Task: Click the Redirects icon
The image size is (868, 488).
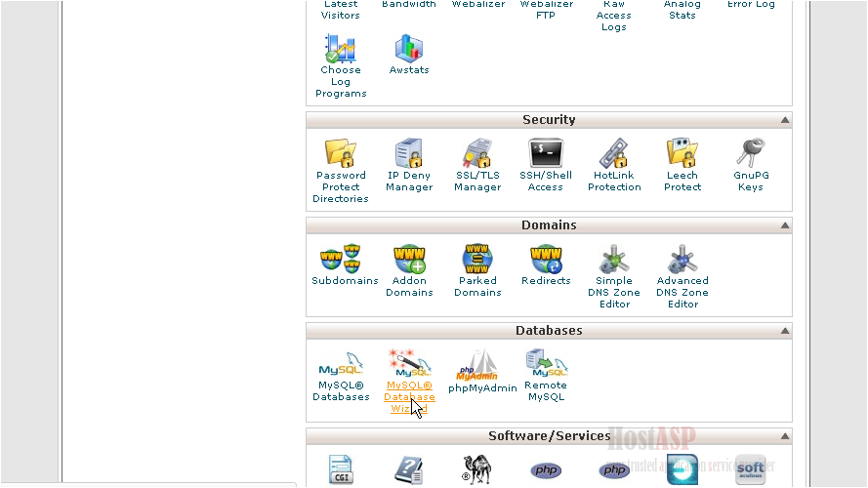Action: point(546,260)
